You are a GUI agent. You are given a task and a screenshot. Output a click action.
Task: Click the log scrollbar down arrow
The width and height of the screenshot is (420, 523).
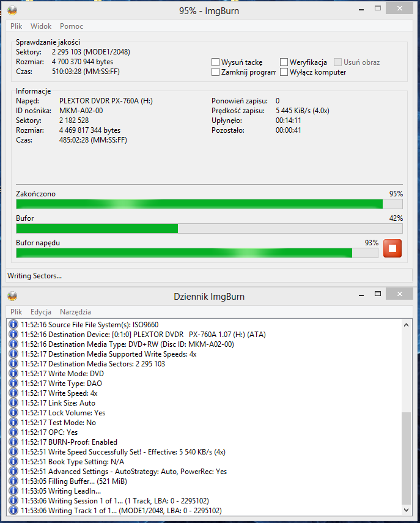tap(406, 510)
